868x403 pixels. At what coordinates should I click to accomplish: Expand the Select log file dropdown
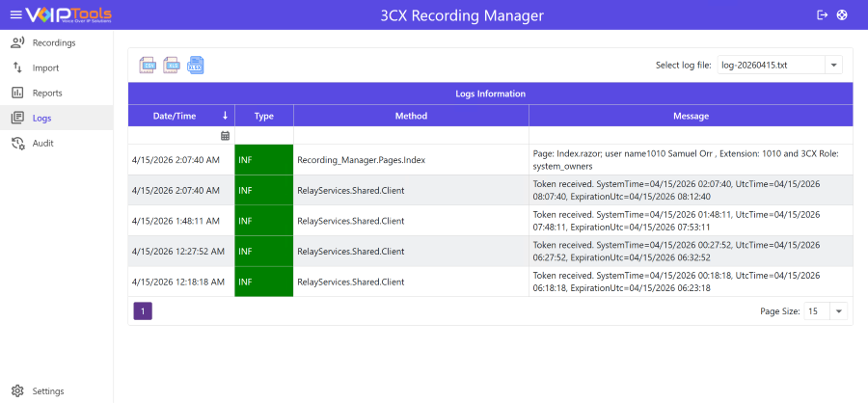(x=833, y=65)
